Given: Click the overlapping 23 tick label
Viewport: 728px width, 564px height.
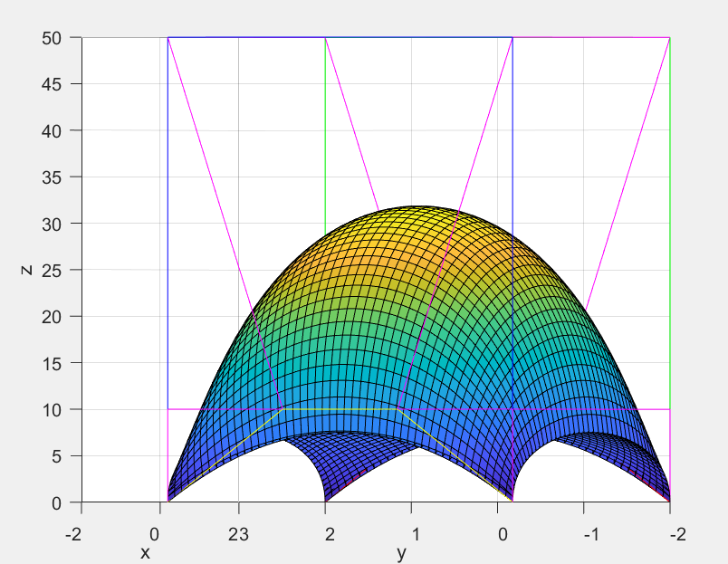Looking at the screenshot, I should tap(239, 534).
